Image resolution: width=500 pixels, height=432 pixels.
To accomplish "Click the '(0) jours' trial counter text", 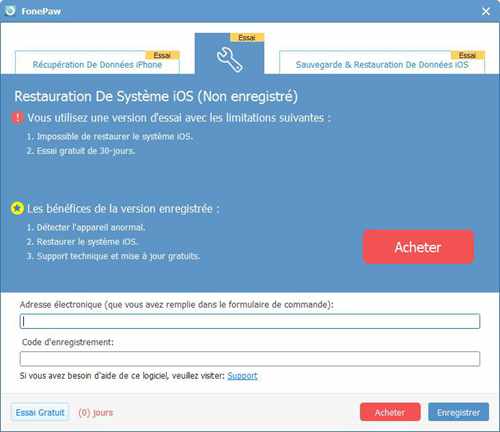I will coord(96,413).
